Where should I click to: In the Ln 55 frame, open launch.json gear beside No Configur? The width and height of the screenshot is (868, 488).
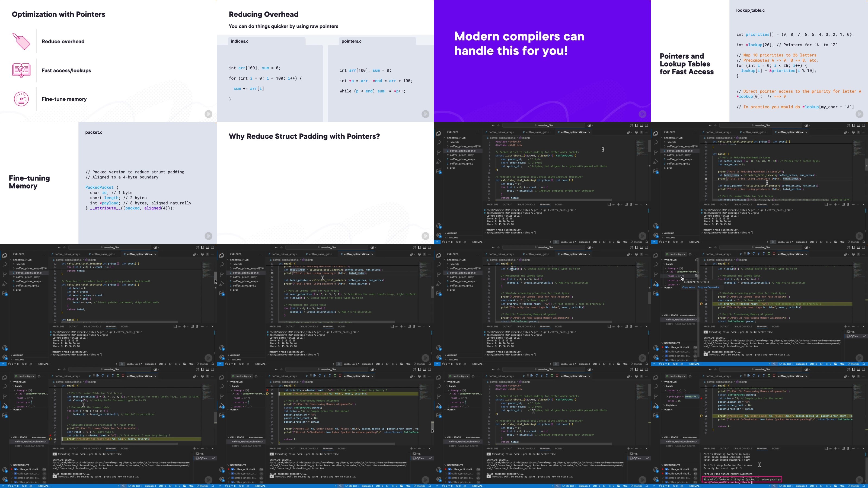pyautogui.click(x=690, y=254)
